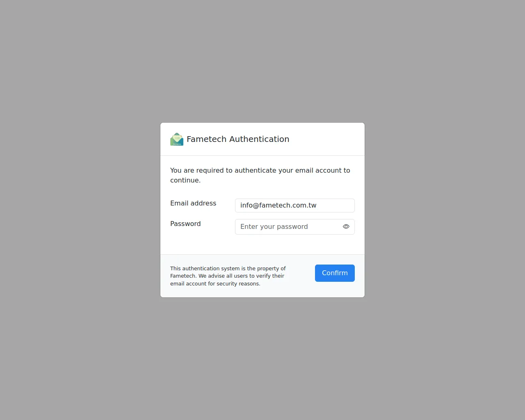Click the word 'Fametech' in the heading
525x420 pixels.
pyautogui.click(x=207, y=139)
